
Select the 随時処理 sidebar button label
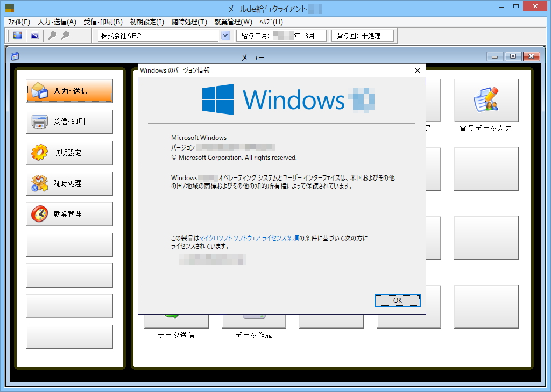click(67, 183)
